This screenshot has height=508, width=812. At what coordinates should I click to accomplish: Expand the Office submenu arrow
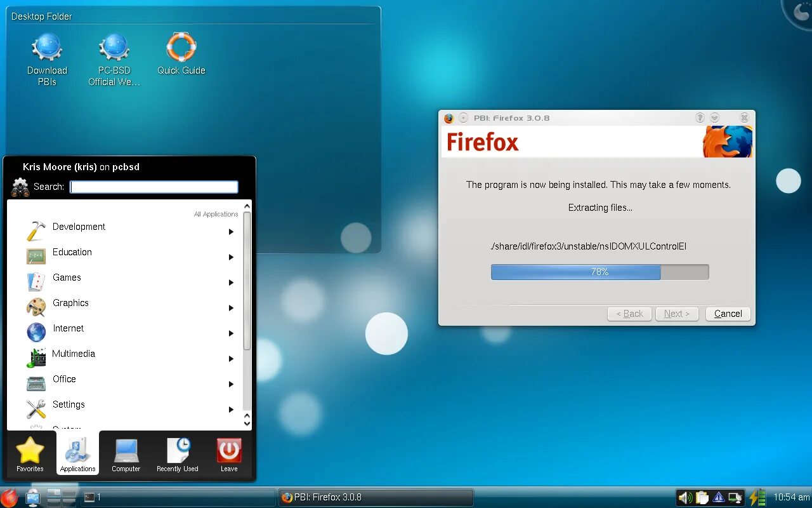(x=232, y=384)
